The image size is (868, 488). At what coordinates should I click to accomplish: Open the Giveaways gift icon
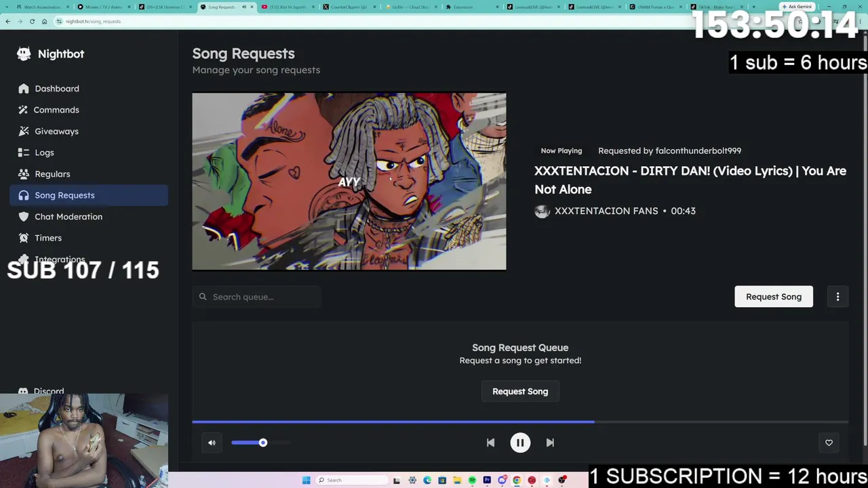pyautogui.click(x=24, y=131)
